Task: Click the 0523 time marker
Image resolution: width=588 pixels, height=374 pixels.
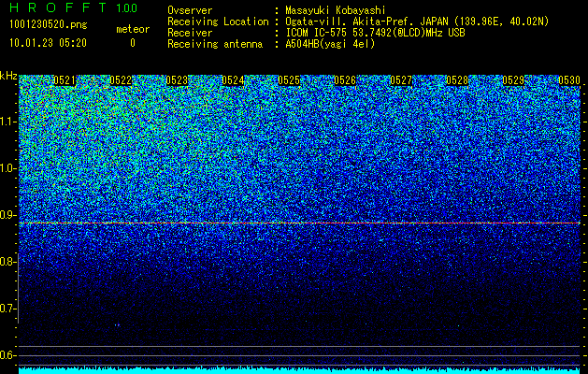Action: pos(177,80)
